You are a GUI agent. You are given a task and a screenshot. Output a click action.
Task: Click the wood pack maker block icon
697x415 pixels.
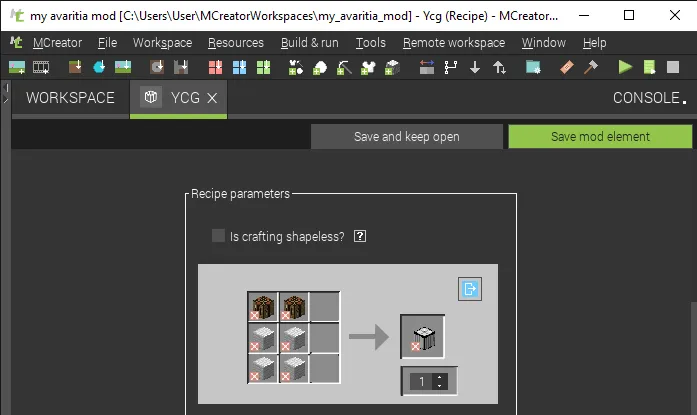point(392,68)
